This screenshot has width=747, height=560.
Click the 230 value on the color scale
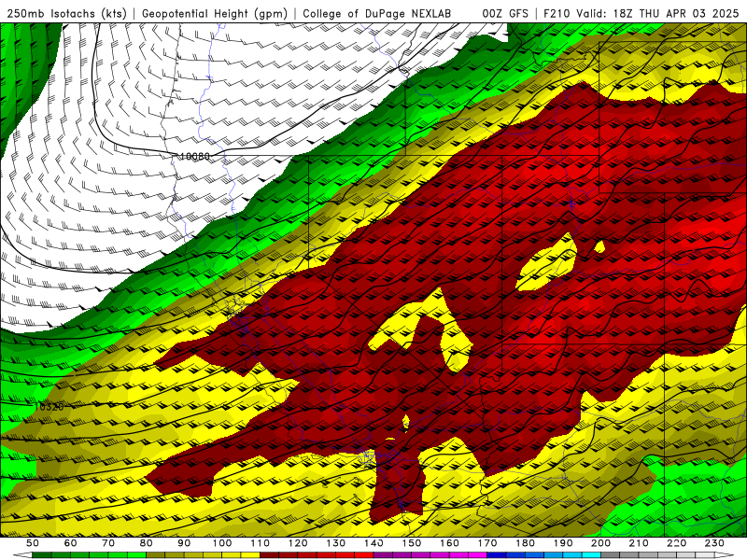(x=714, y=543)
